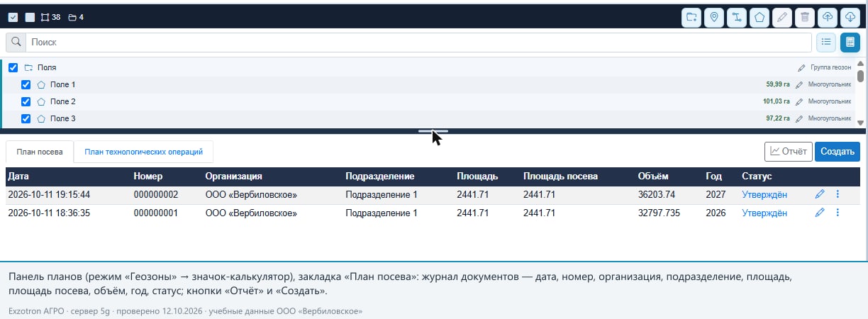
Task: Select the Поле 2 tree row name
Action: tap(62, 102)
